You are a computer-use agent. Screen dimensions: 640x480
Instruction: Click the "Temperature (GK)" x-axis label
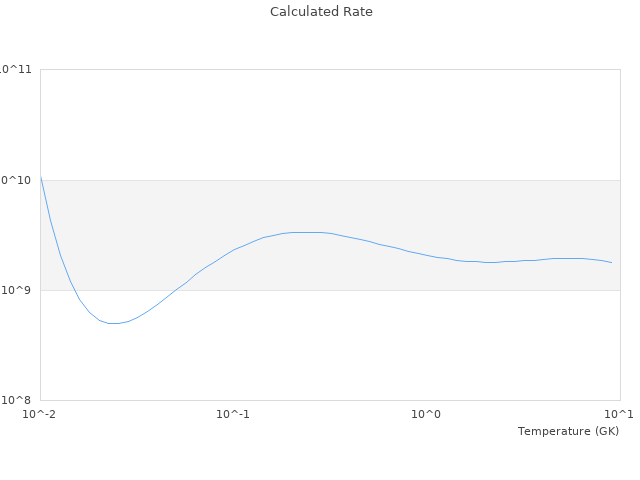pyautogui.click(x=568, y=431)
